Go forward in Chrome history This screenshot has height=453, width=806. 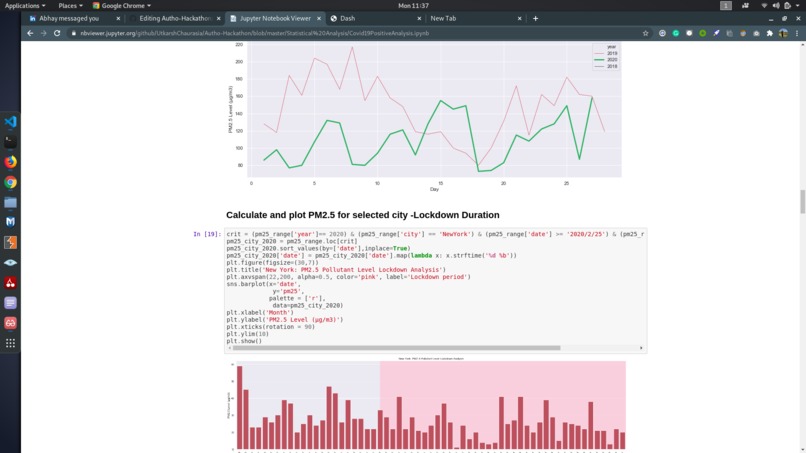44,33
